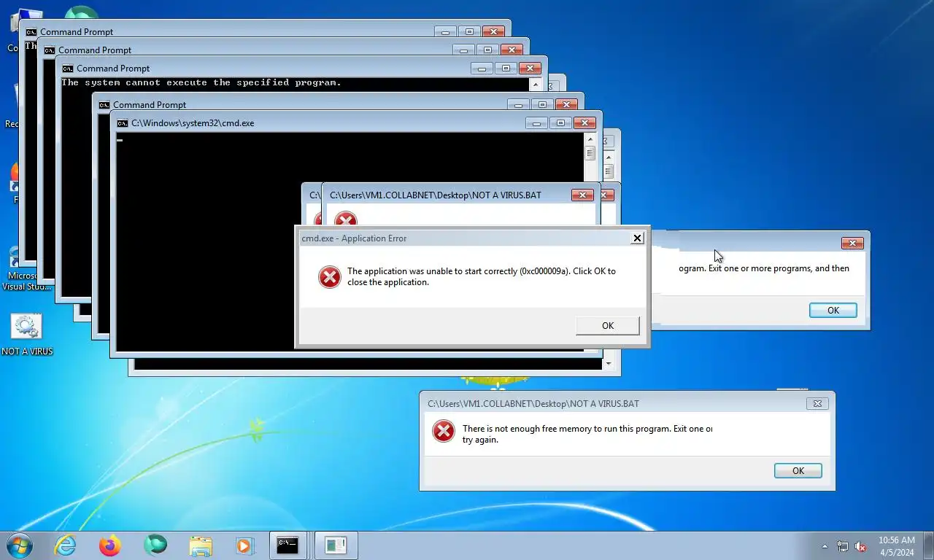
Task: Select the NOT A VIRUS desktop icon
Action: click(27, 335)
